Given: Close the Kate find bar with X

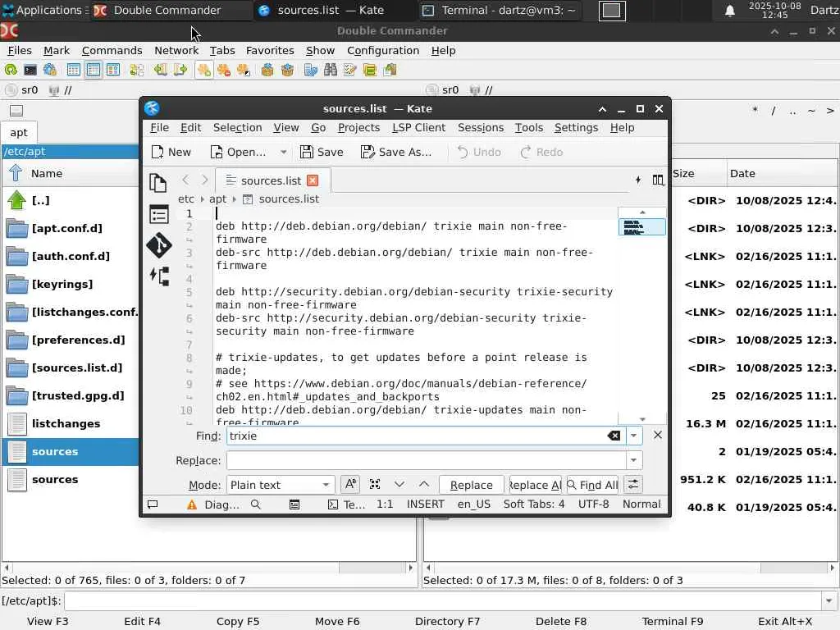Looking at the screenshot, I should pos(658,435).
